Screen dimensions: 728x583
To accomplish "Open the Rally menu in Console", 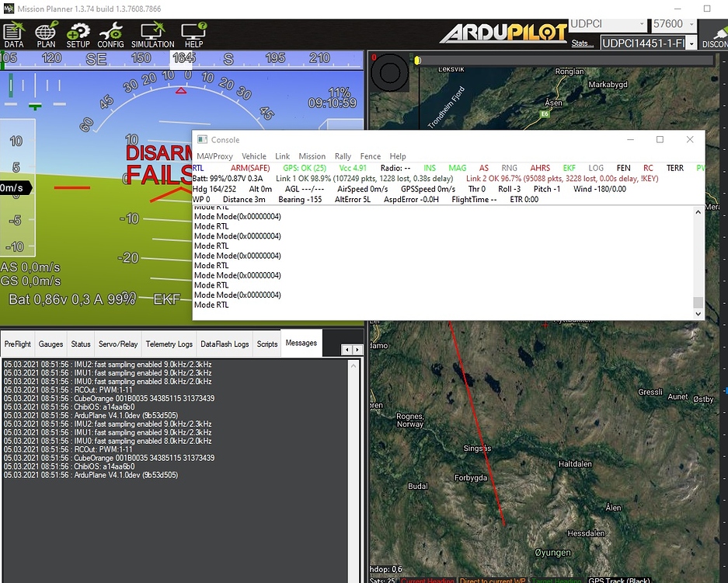I will tap(343, 156).
